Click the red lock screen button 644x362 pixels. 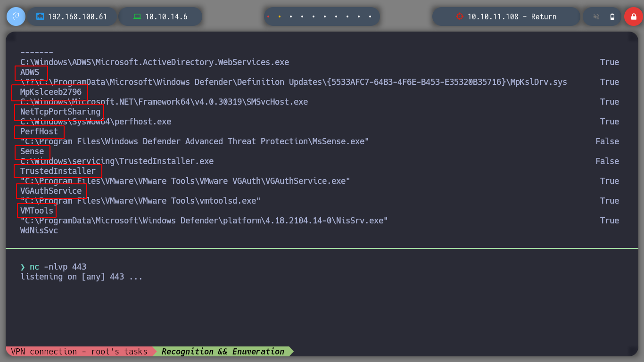pyautogui.click(x=633, y=16)
